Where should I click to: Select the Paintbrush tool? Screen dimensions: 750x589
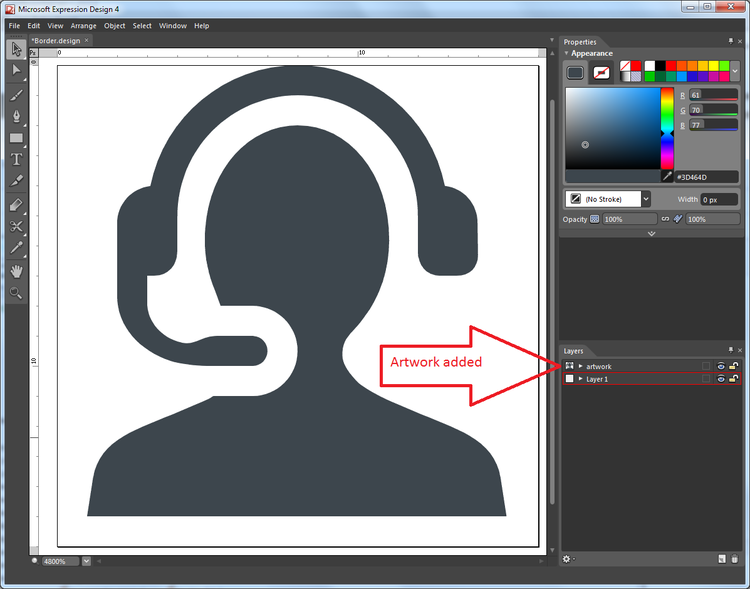click(16, 94)
